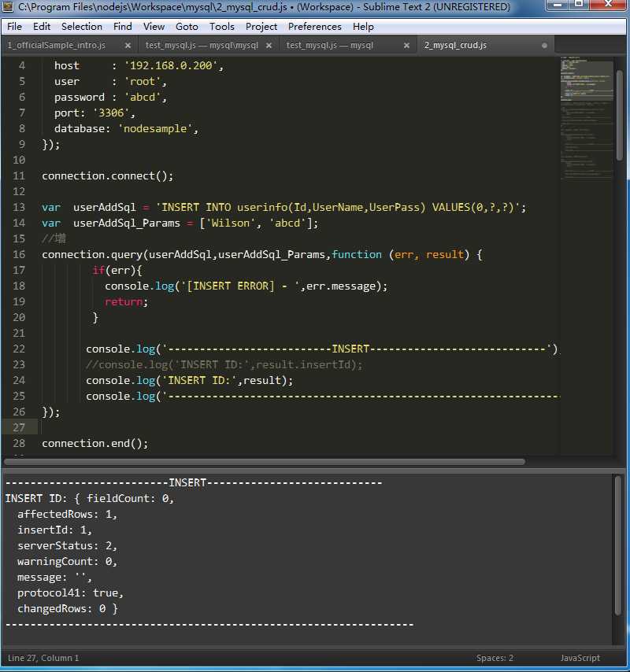The width and height of the screenshot is (630, 672).
Task: Click the port value '3306'
Action: [x=111, y=113]
